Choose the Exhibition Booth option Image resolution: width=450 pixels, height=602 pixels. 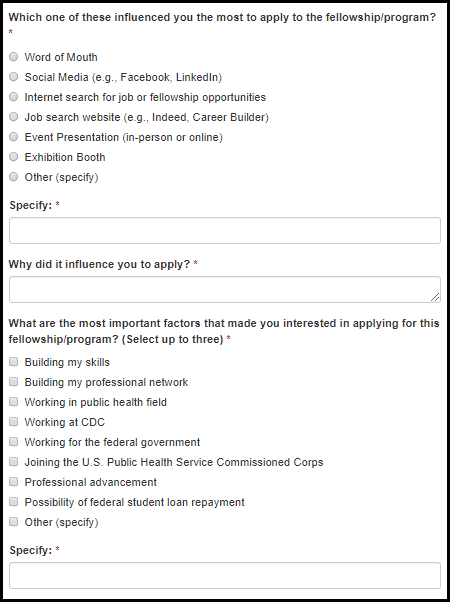[13, 157]
